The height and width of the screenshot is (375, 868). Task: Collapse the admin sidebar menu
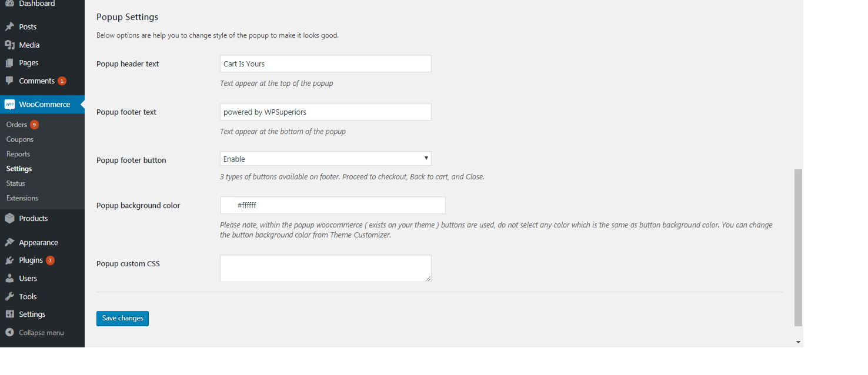[35, 333]
